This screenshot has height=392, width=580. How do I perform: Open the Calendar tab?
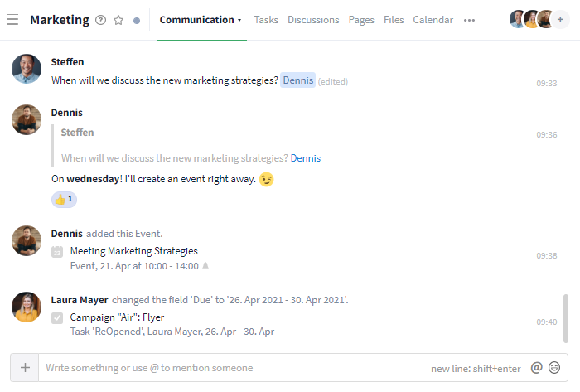tap(433, 20)
